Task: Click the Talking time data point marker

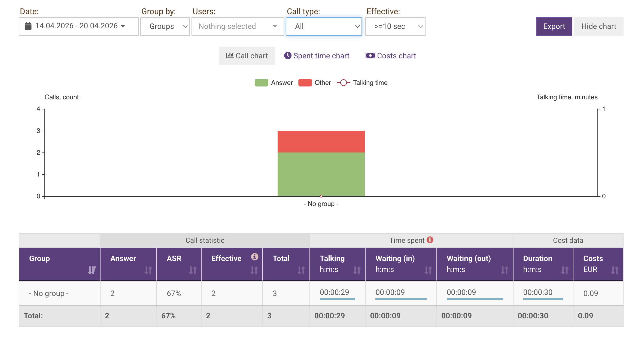Action: (321, 196)
